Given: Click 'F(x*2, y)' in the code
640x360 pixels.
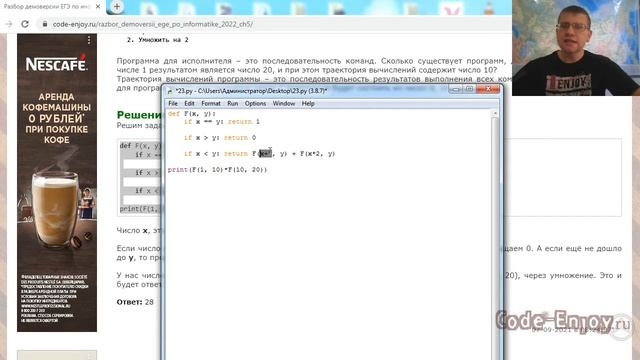Looking at the screenshot, I should (x=317, y=153).
